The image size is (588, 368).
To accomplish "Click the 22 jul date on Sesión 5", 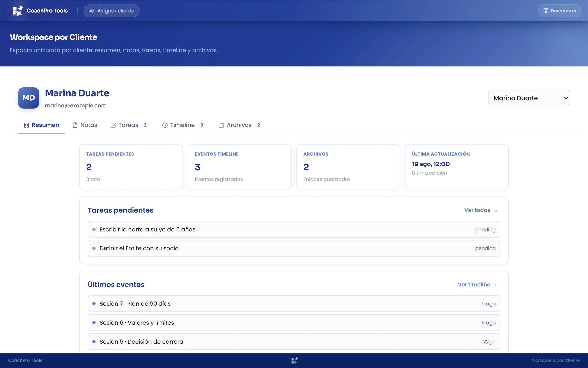I will pos(489,342).
